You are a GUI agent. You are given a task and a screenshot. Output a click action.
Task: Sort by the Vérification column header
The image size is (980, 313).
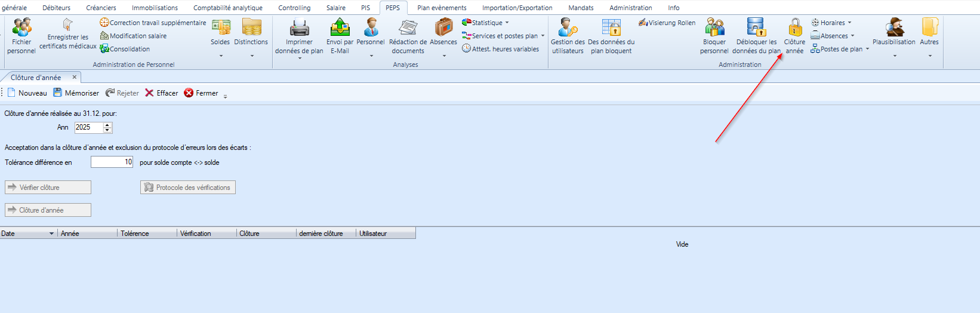coord(207,234)
